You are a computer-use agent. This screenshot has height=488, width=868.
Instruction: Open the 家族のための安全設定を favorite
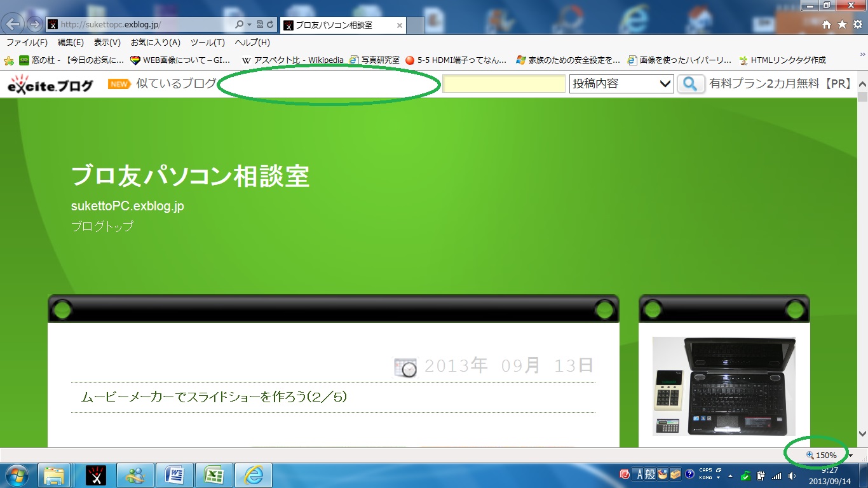[x=568, y=60]
